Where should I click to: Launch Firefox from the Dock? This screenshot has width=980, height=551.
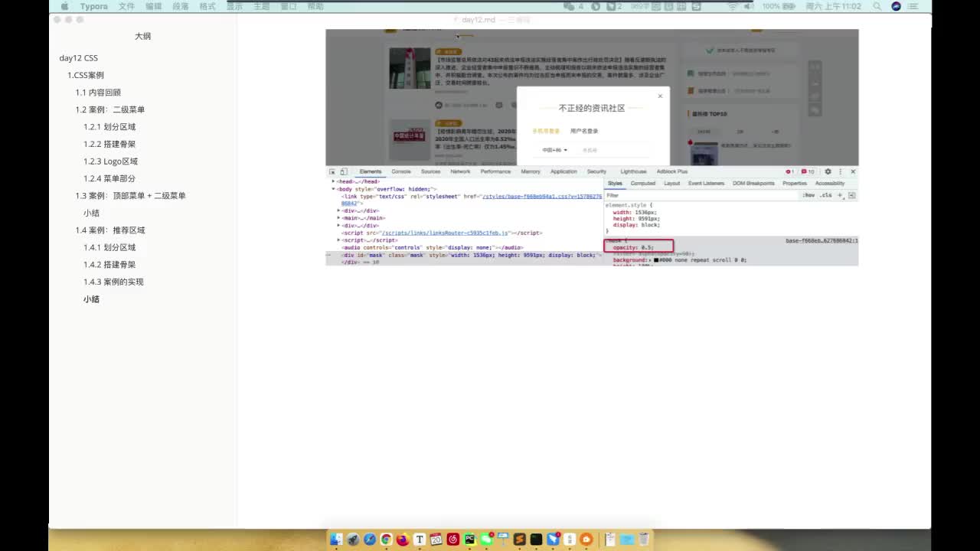(x=403, y=540)
